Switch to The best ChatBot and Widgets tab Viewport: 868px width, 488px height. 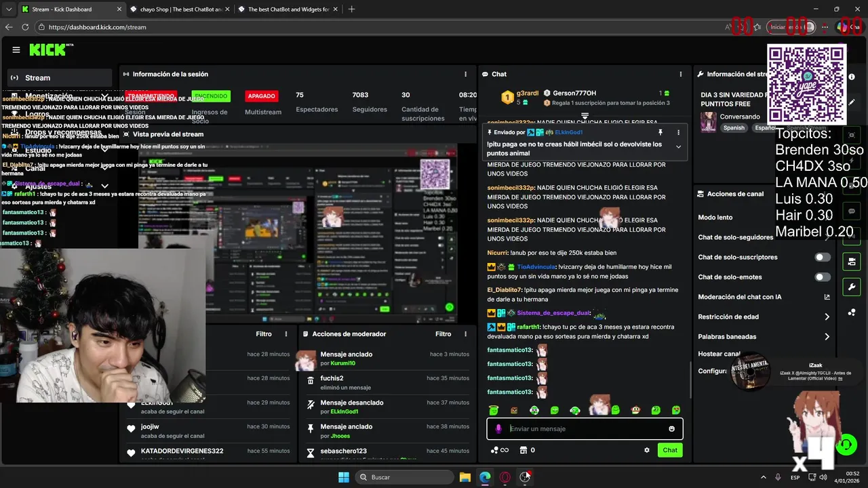(x=288, y=9)
